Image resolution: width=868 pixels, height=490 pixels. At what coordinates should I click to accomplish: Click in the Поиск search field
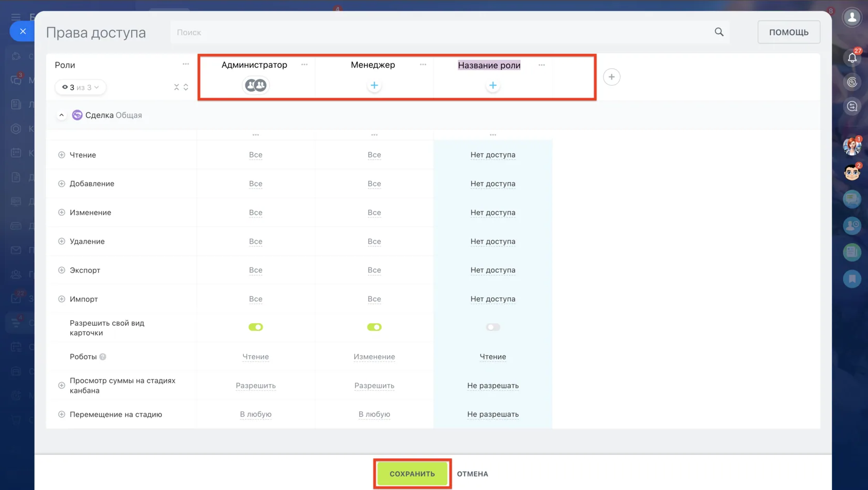[450, 32]
